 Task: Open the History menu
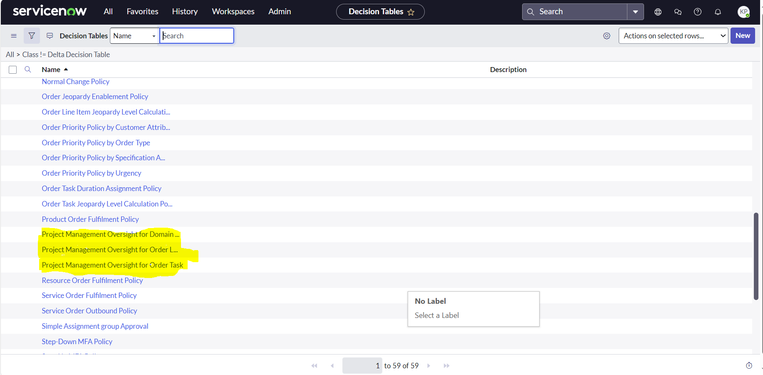(184, 12)
